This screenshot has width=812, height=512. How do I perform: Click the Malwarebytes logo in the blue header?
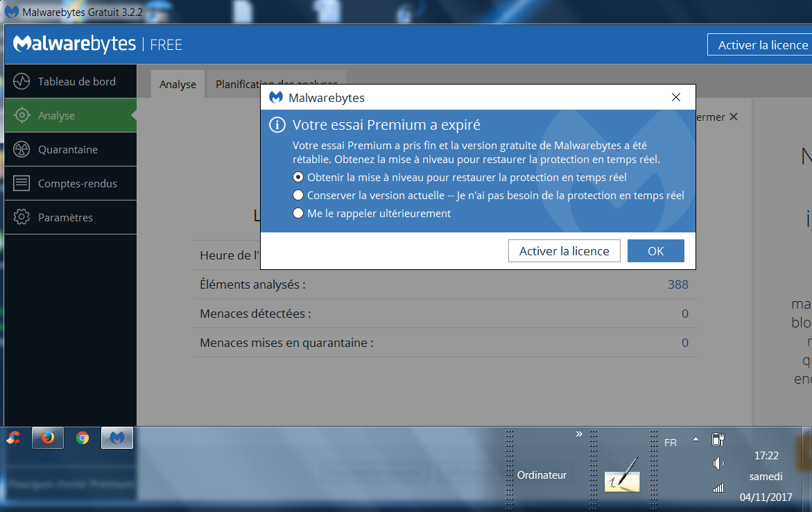coord(75,44)
